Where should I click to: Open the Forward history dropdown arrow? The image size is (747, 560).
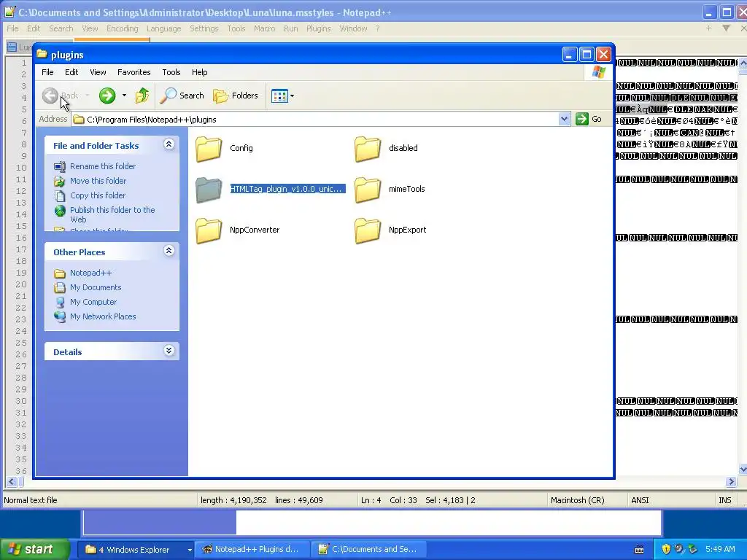(x=124, y=96)
